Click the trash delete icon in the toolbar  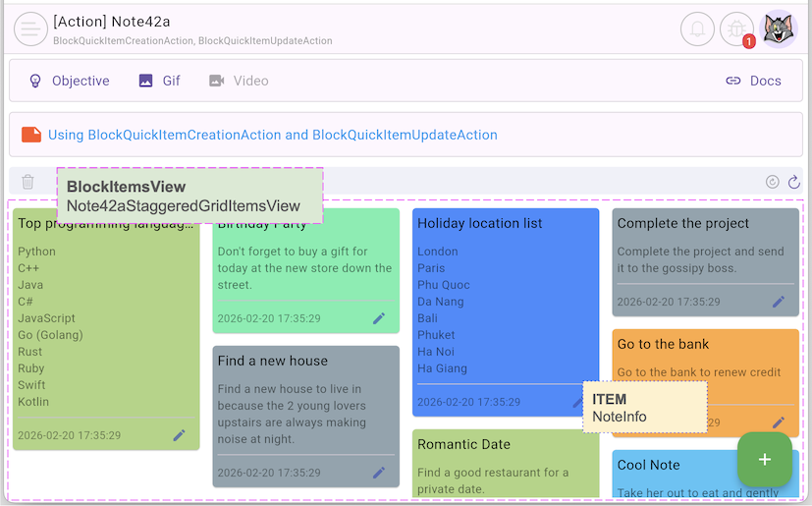[27, 182]
